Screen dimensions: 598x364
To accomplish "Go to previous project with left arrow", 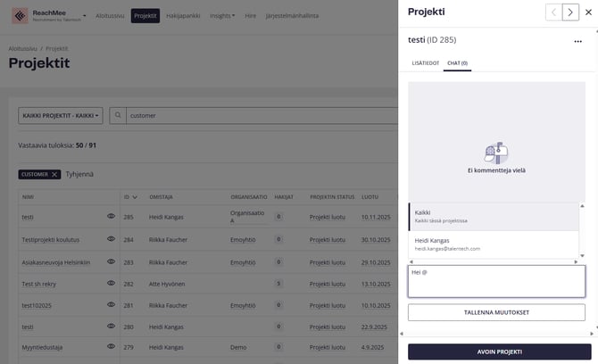I will tap(554, 12).
